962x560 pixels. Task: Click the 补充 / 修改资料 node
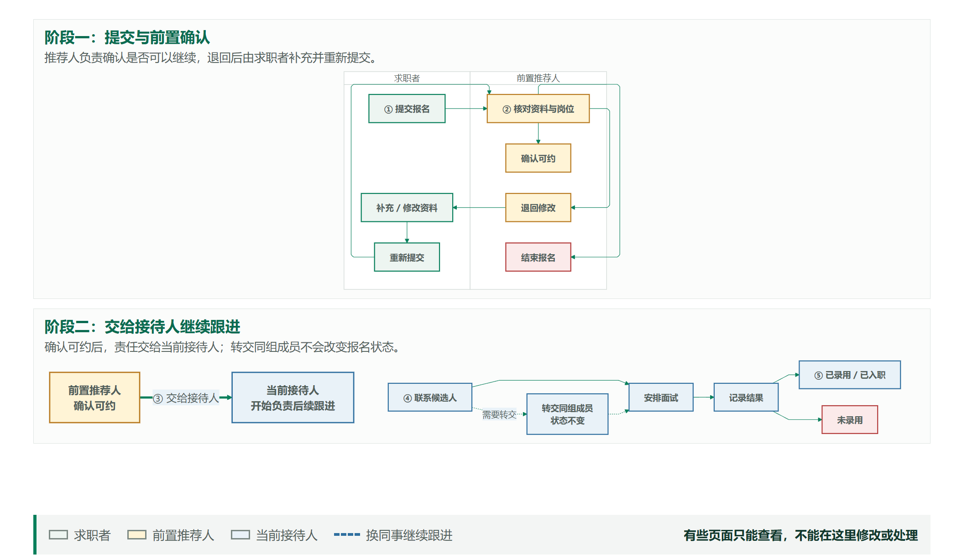407,208
